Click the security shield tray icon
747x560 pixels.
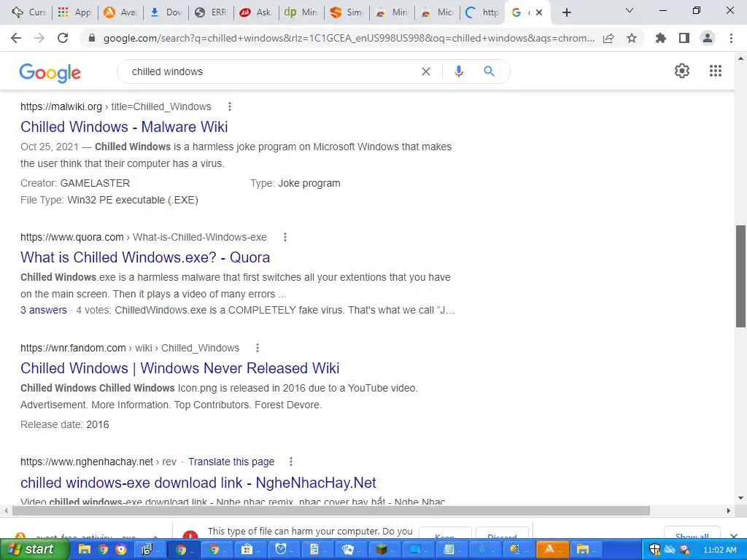click(x=654, y=550)
